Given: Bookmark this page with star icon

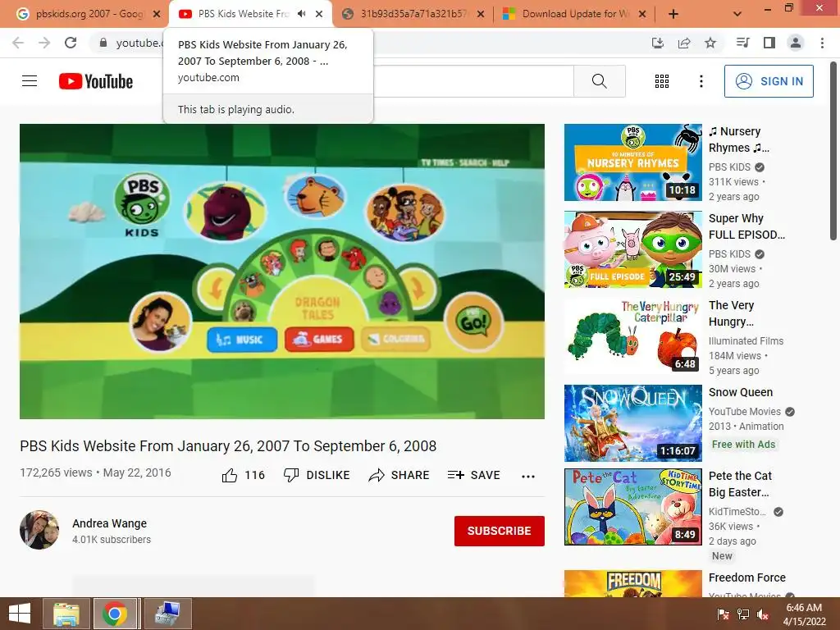Looking at the screenshot, I should 710,43.
